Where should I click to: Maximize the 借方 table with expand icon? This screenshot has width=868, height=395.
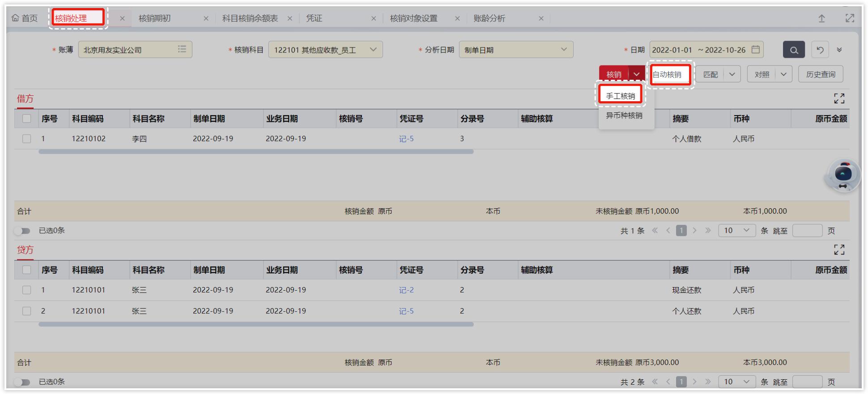click(839, 99)
